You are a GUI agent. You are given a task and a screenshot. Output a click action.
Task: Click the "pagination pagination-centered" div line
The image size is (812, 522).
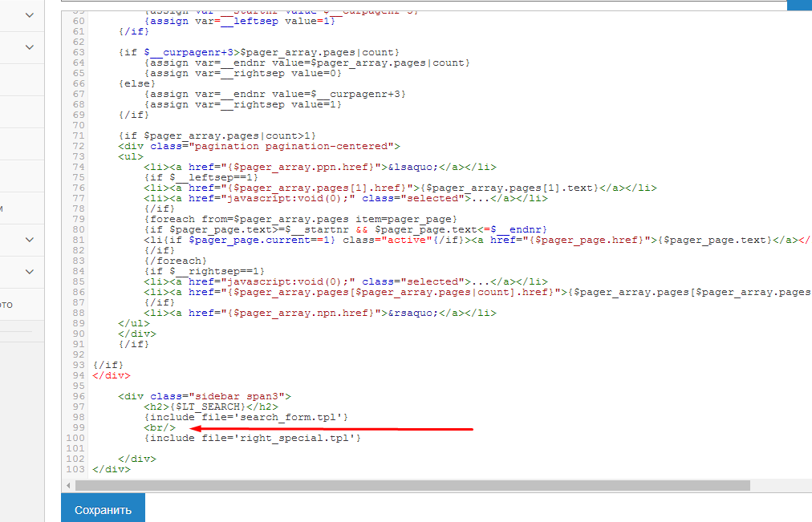(258, 146)
